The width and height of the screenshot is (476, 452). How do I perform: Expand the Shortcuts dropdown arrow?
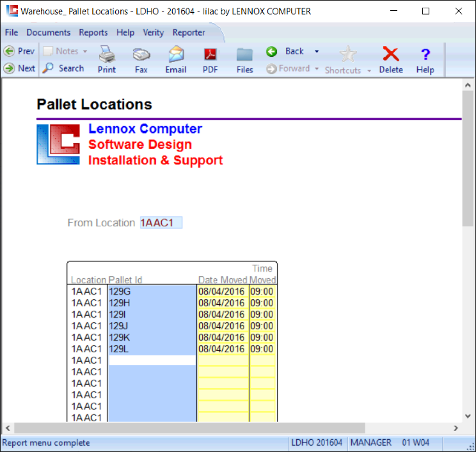pos(369,70)
